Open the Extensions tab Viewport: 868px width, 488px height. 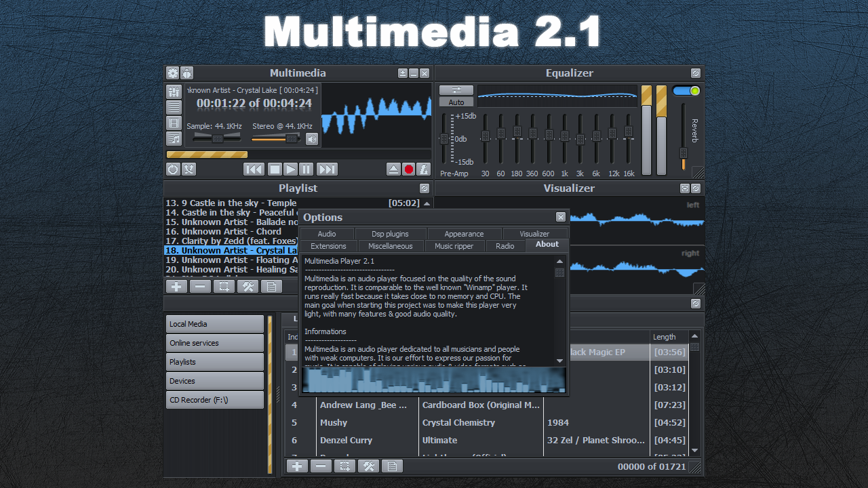[x=328, y=246]
